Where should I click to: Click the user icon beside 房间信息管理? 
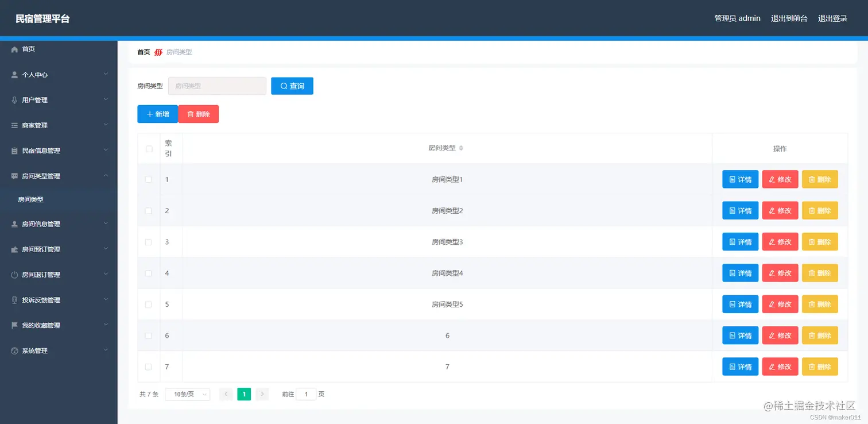pos(15,224)
